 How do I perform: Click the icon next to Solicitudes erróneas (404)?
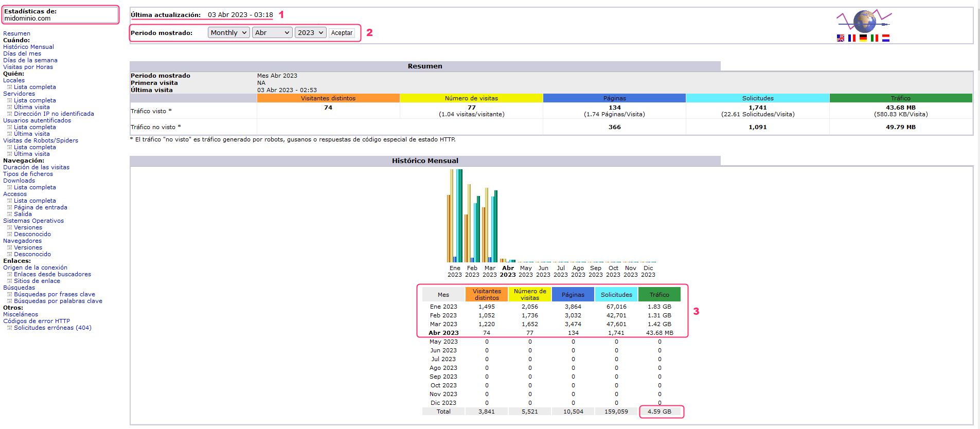[x=9, y=328]
